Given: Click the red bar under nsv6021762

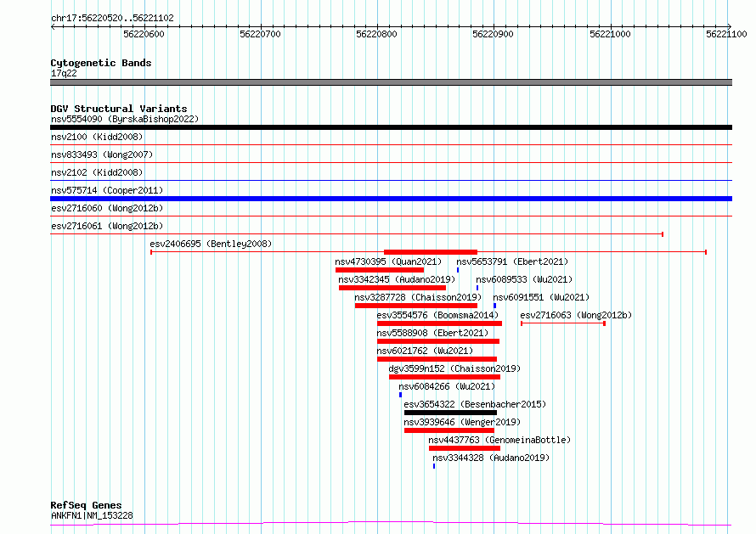Looking at the screenshot, I should point(437,359).
